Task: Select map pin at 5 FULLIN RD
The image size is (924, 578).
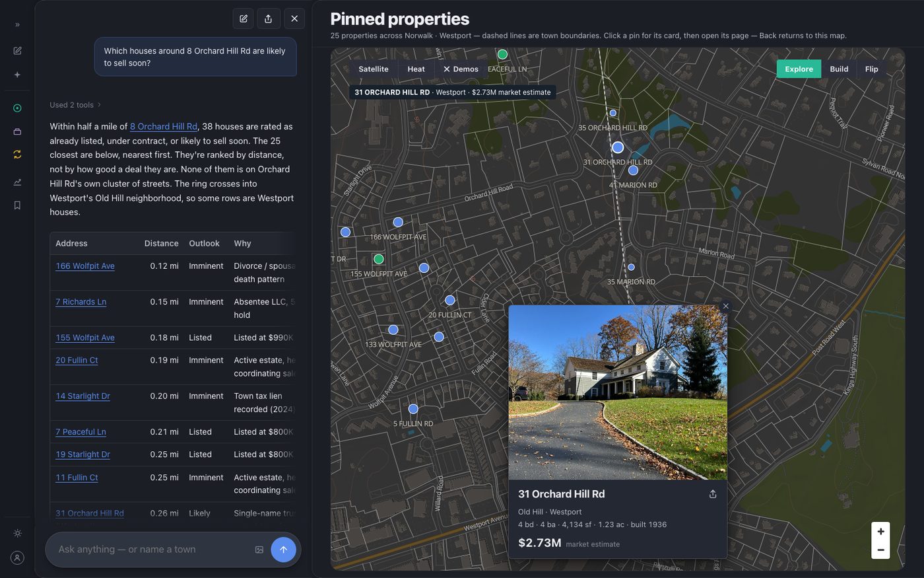Action: click(413, 409)
